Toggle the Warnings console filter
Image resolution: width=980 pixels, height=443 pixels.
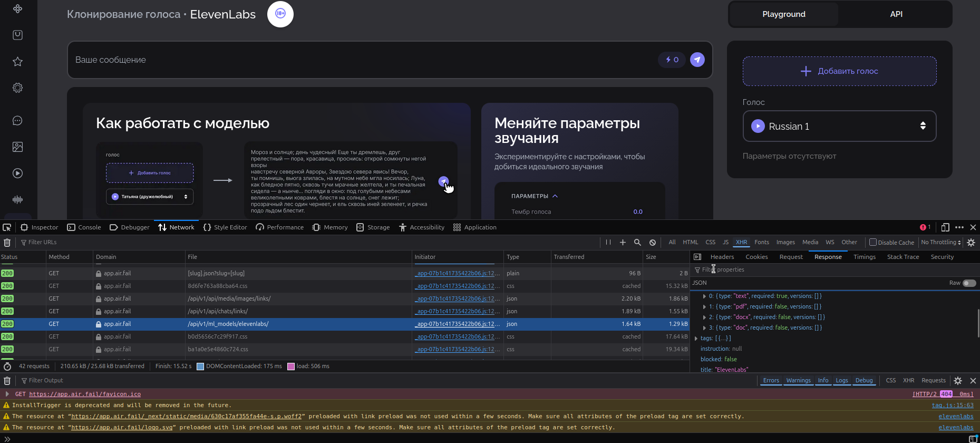point(798,381)
